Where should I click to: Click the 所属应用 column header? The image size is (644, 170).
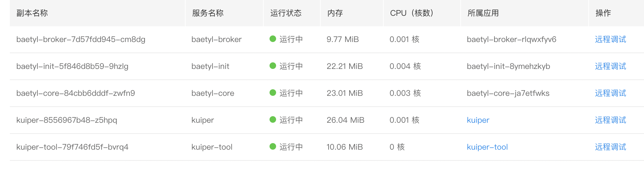pyautogui.click(x=483, y=13)
